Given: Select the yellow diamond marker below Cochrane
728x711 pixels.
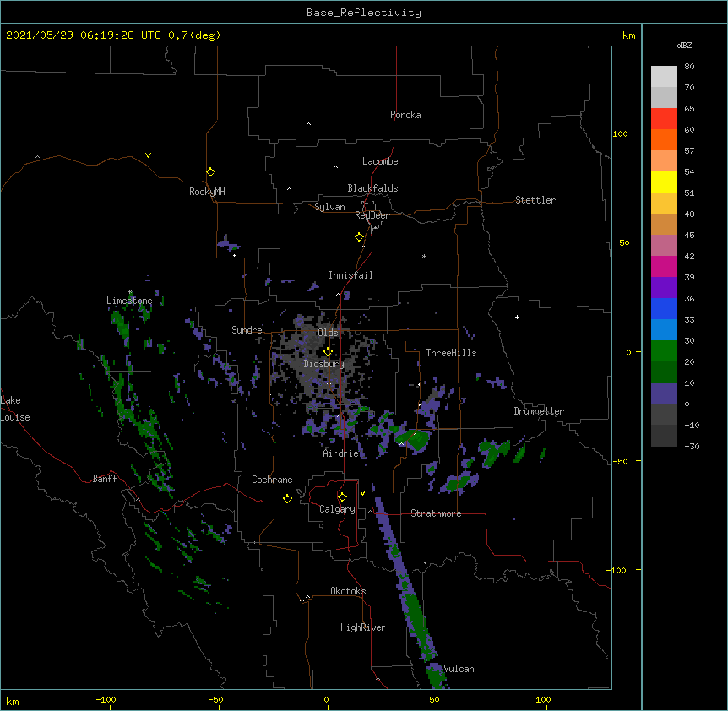Looking at the screenshot, I should point(287,498).
